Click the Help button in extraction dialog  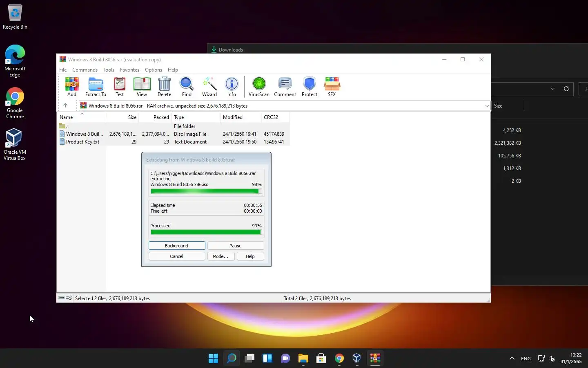(x=250, y=256)
